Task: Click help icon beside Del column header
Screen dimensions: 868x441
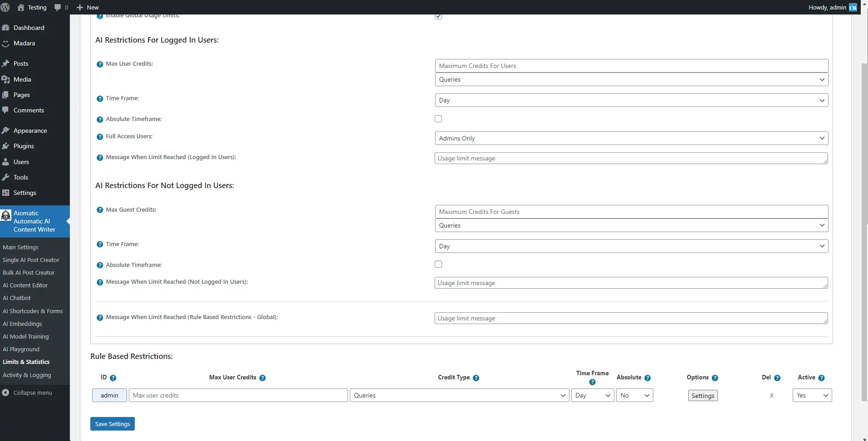Action: [x=777, y=378]
